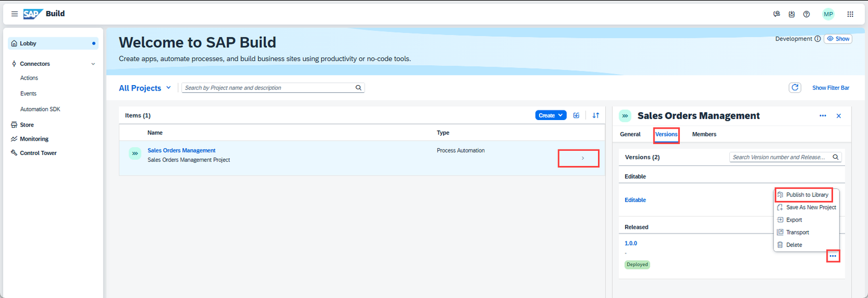Click the Development info icon
The width and height of the screenshot is (868, 298).
pyautogui.click(x=817, y=39)
